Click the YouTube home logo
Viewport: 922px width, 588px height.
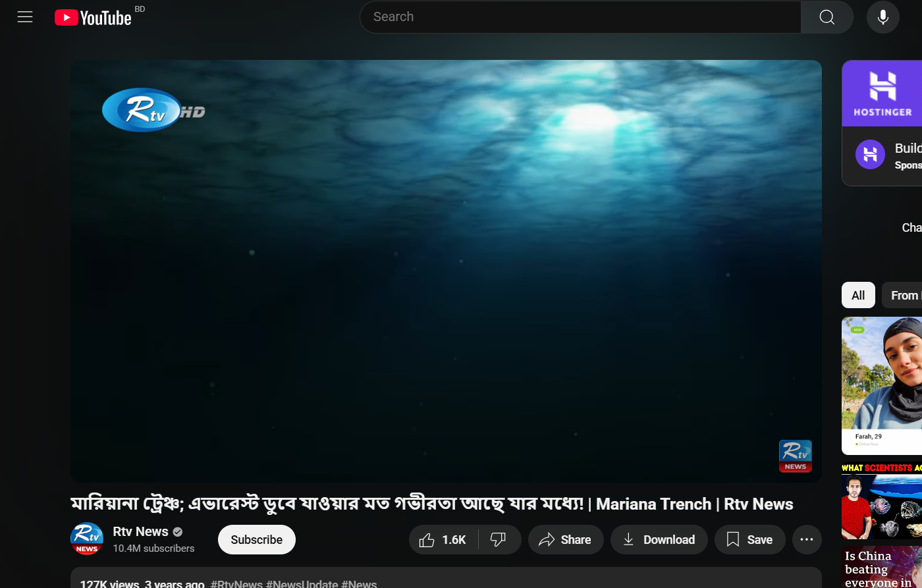[x=93, y=18]
